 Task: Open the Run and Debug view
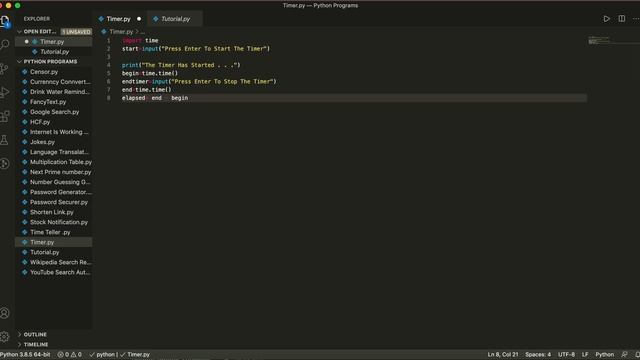[x=5, y=92]
